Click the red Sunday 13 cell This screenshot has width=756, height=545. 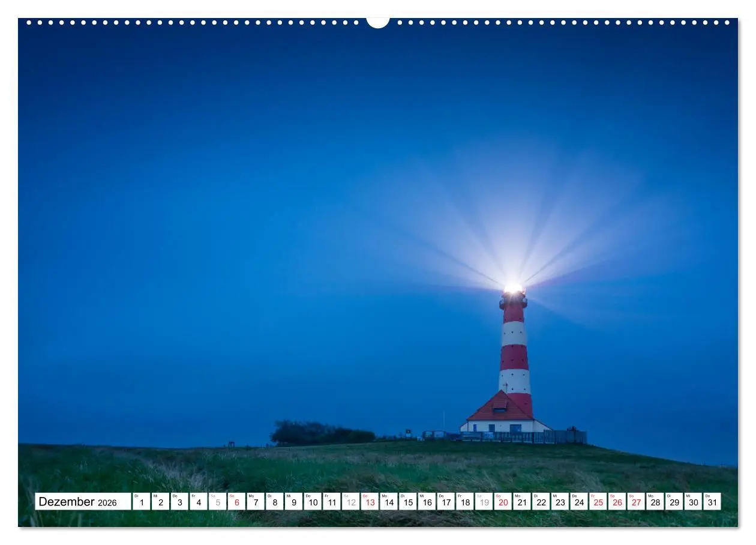(x=370, y=502)
